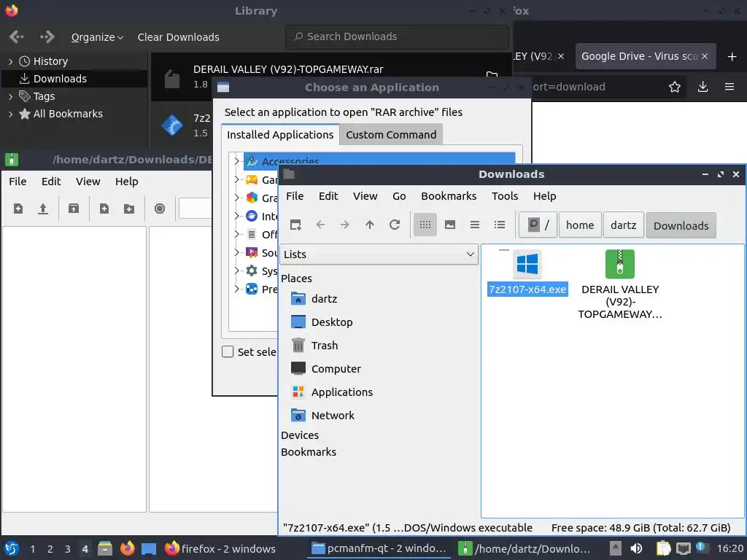Image resolution: width=747 pixels, height=560 pixels.
Task: Open the Go menu in Downloads window
Action: 399,196
